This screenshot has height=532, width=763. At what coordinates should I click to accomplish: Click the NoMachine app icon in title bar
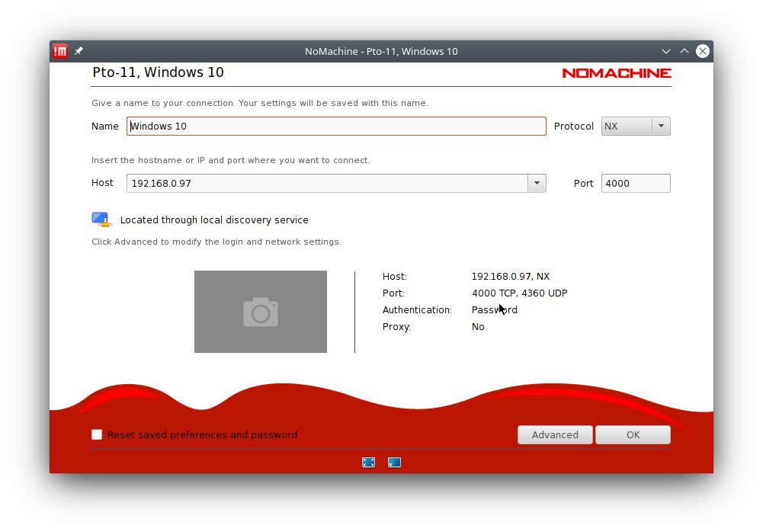[x=60, y=51]
